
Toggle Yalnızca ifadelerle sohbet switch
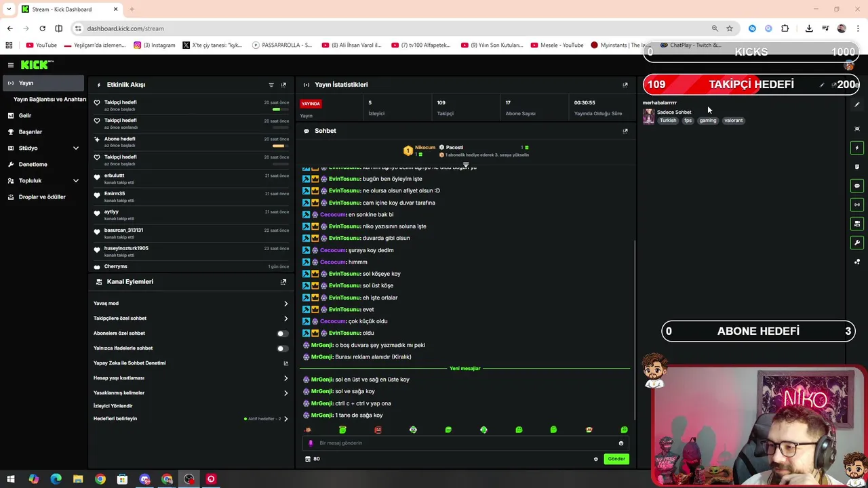click(282, 348)
